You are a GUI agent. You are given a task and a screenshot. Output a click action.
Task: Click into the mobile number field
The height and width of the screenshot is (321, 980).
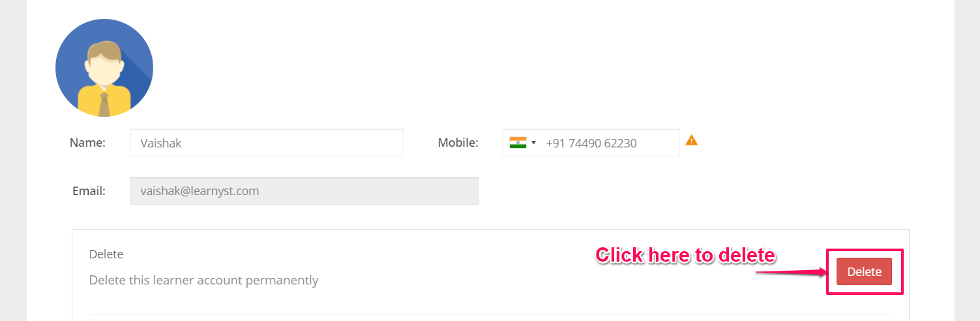pos(591,143)
